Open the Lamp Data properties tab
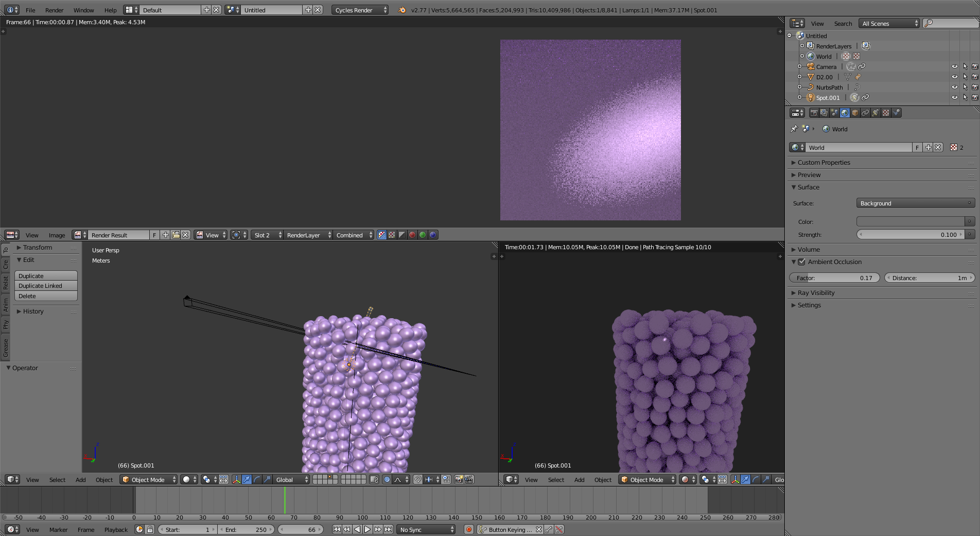Screen dimensions: 980x536 click(x=876, y=113)
